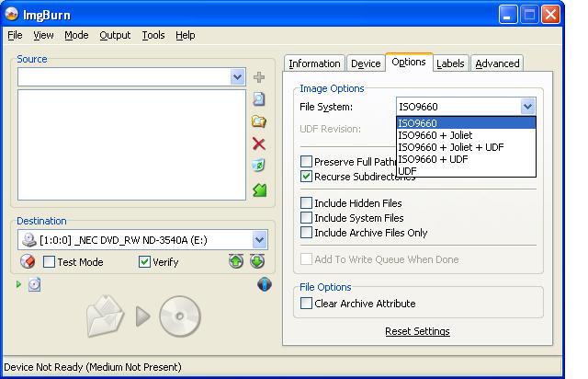Select UDF file system option
Viewport: 588px width, 379px height.
click(466, 171)
